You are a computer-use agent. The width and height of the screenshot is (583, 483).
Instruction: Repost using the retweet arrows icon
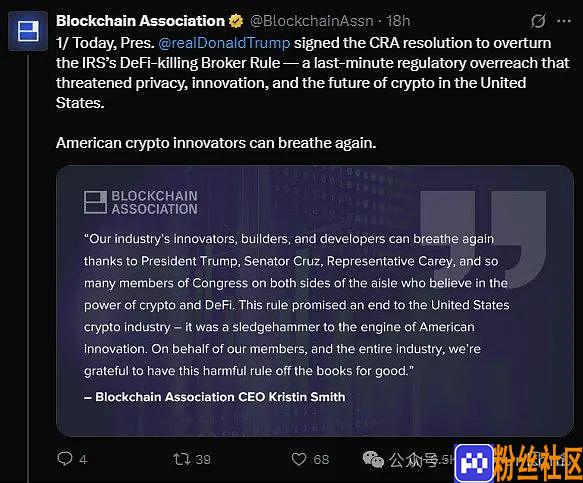pos(182,459)
